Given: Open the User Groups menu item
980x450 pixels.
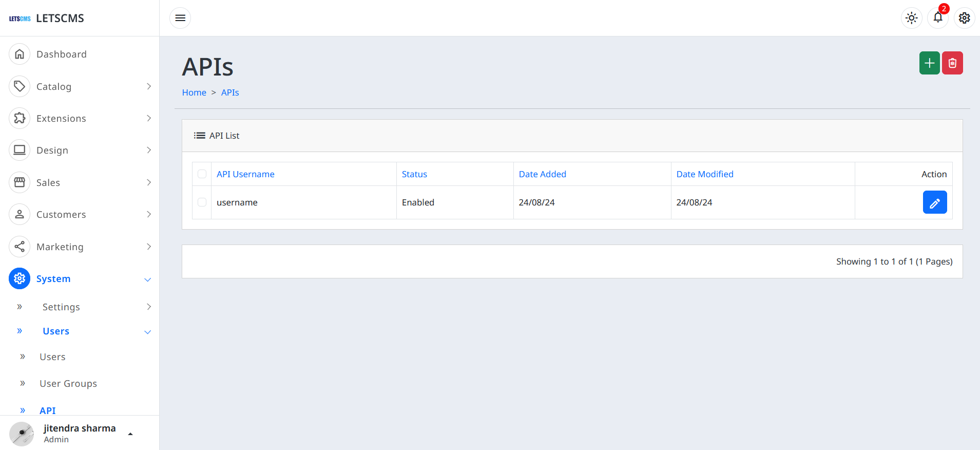Looking at the screenshot, I should point(68,384).
